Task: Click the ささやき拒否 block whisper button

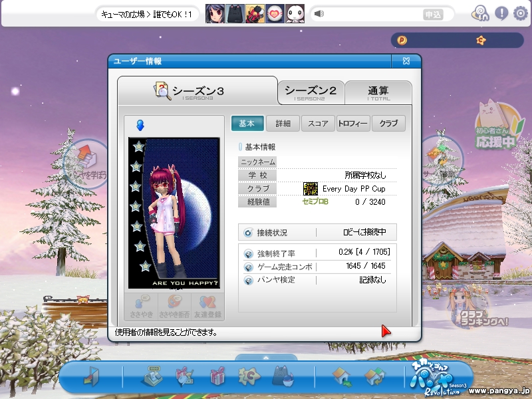Action: [x=174, y=307]
